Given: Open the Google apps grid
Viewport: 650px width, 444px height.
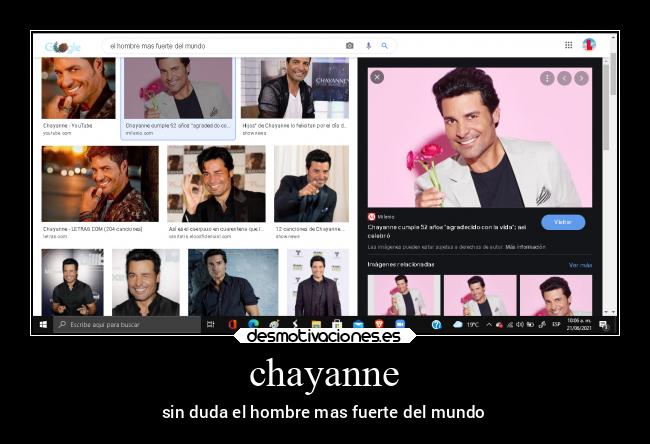Looking at the screenshot, I should (569, 45).
